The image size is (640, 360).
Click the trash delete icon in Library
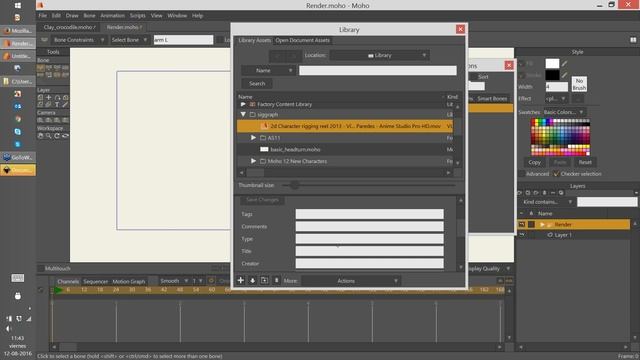click(x=276, y=280)
